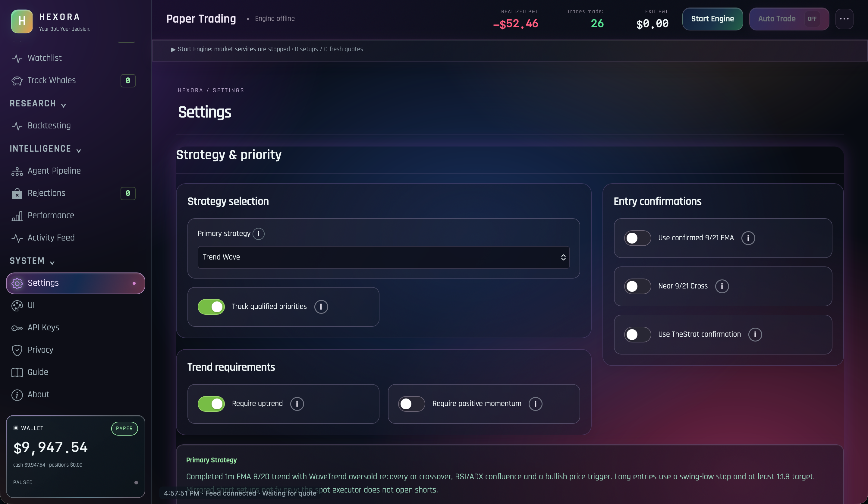Show info for Use confirmed 9/21 EMA

[748, 238]
